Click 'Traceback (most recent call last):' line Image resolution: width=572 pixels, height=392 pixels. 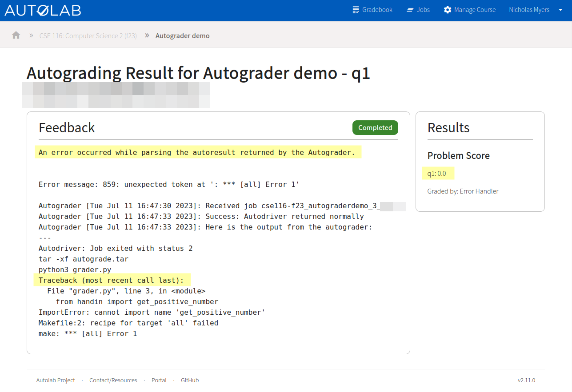pos(111,280)
